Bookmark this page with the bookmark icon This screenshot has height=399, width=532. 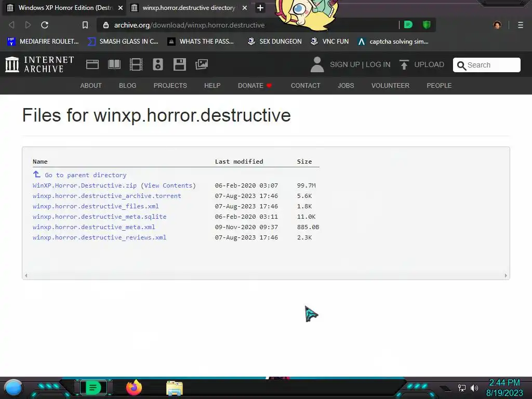(x=85, y=25)
